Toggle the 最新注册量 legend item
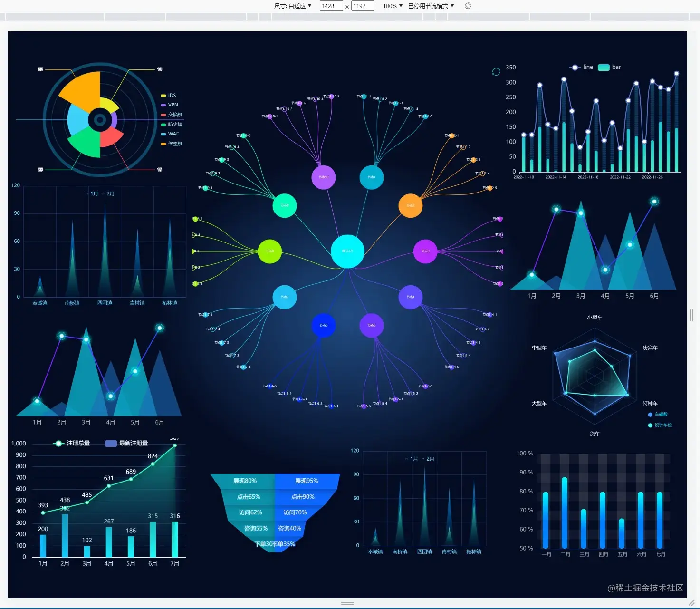 click(126, 443)
